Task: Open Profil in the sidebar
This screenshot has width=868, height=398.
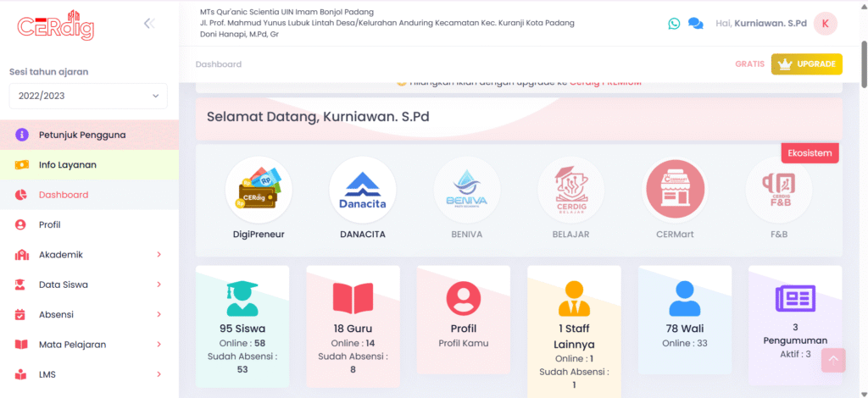Action: (x=89, y=224)
